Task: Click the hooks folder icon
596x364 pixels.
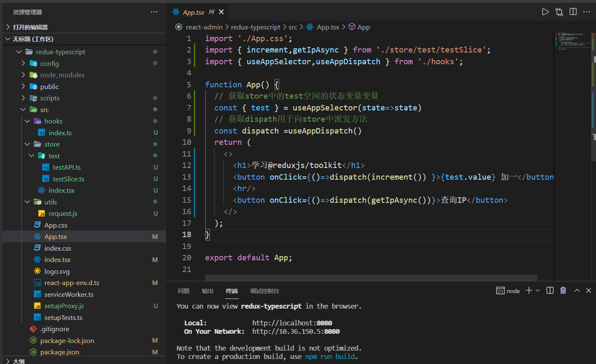Action: coord(38,121)
